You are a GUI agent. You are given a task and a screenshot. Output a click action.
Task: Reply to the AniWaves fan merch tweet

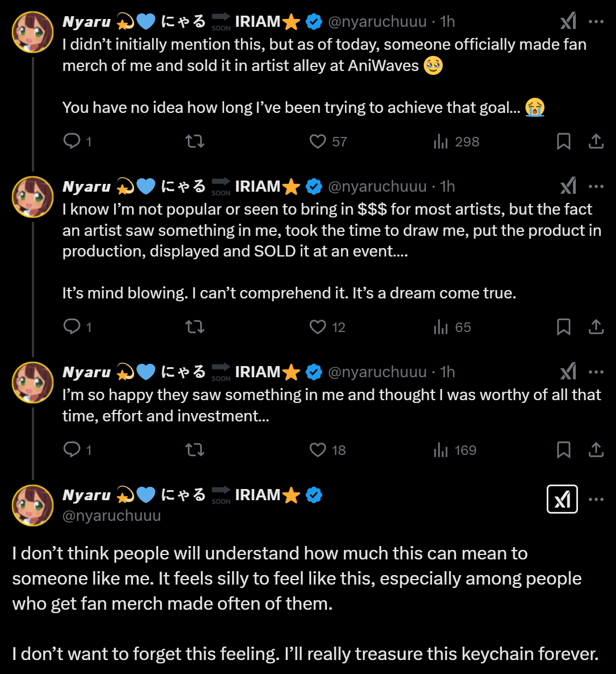pos(72,141)
